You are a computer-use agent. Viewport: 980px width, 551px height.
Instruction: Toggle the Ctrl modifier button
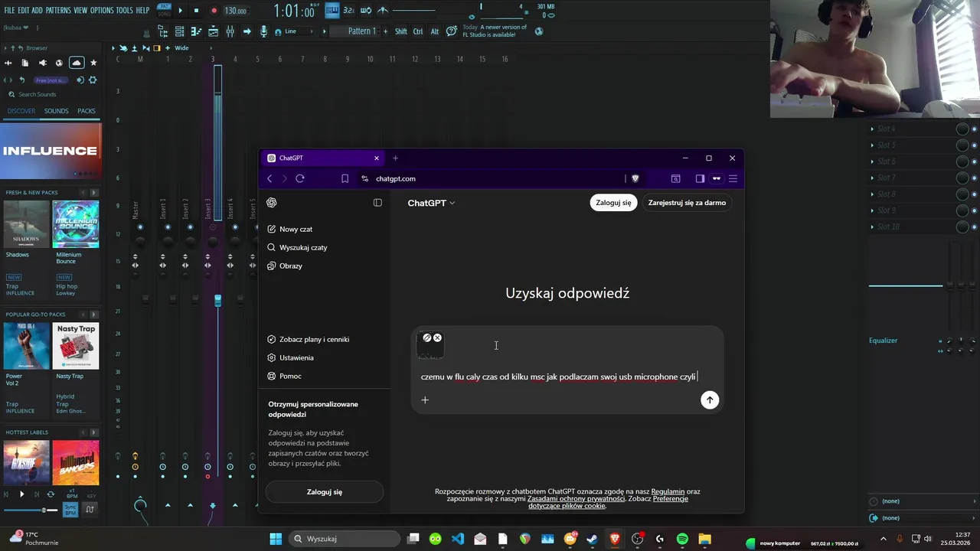tap(418, 31)
